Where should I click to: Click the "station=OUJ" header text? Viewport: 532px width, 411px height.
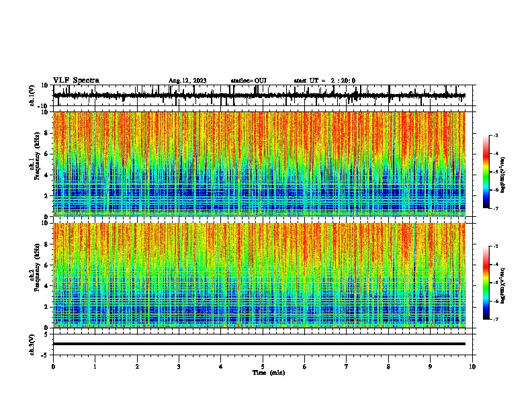(x=249, y=81)
